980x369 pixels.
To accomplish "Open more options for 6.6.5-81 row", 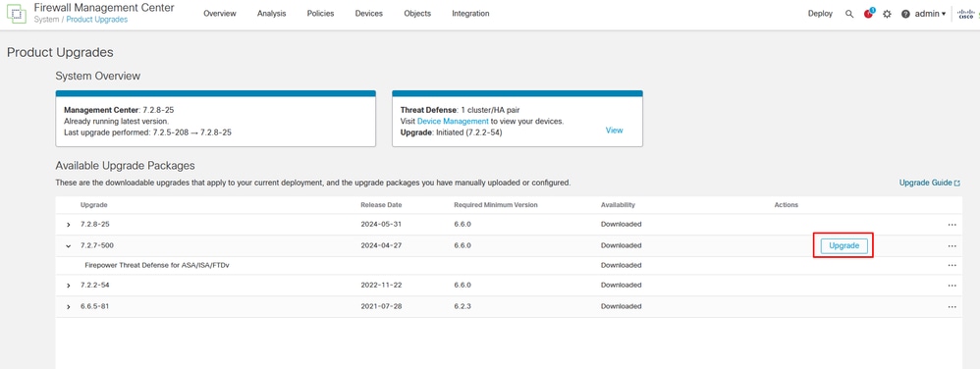I will (x=952, y=306).
